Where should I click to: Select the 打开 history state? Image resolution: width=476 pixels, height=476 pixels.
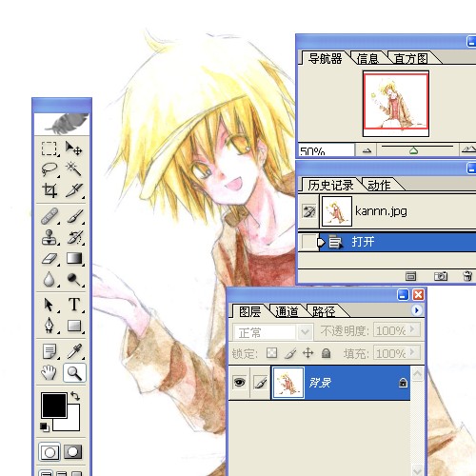coord(397,242)
